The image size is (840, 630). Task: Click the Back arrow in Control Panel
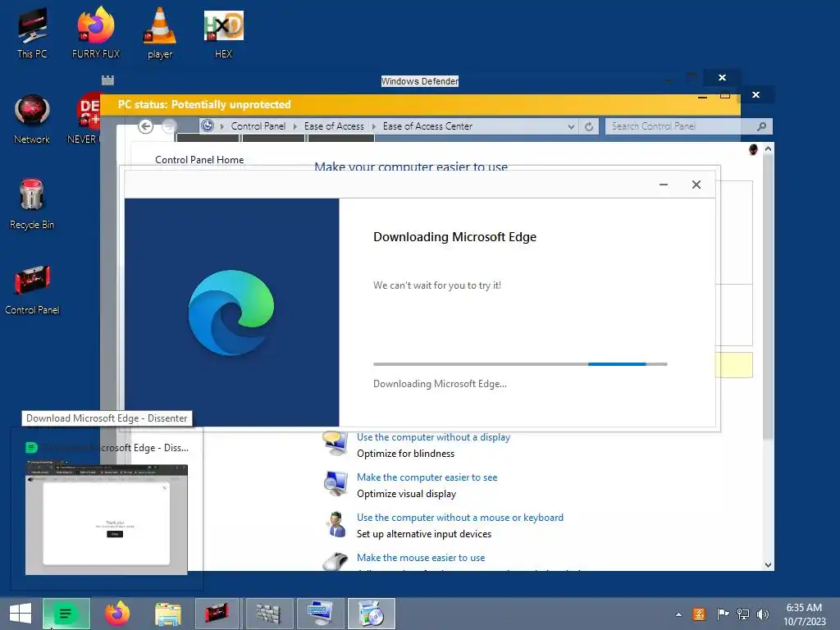[146, 126]
